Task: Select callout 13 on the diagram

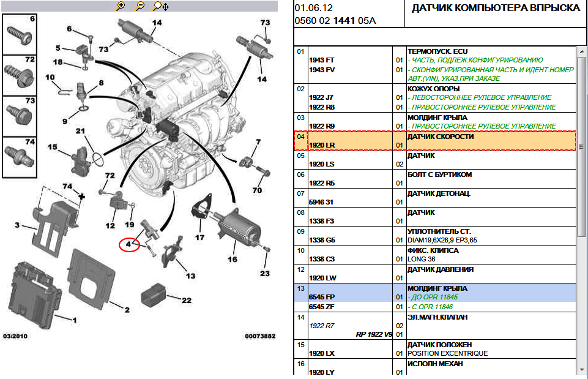Action: 190,276
